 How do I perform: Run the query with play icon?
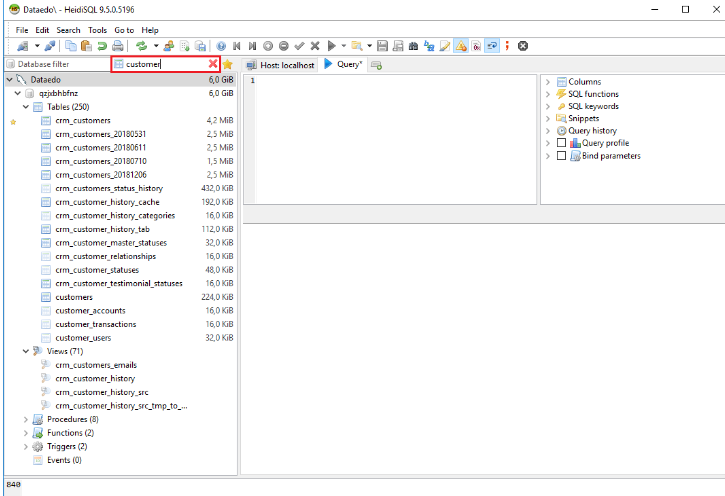coord(332,46)
